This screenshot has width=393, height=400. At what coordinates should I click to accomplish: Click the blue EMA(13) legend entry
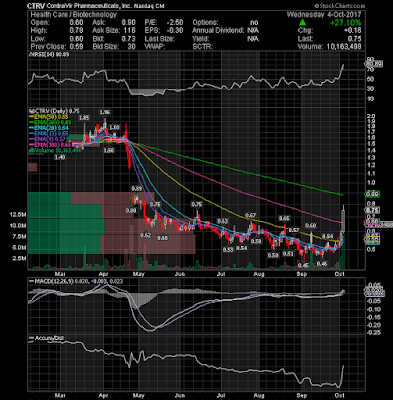(49, 134)
